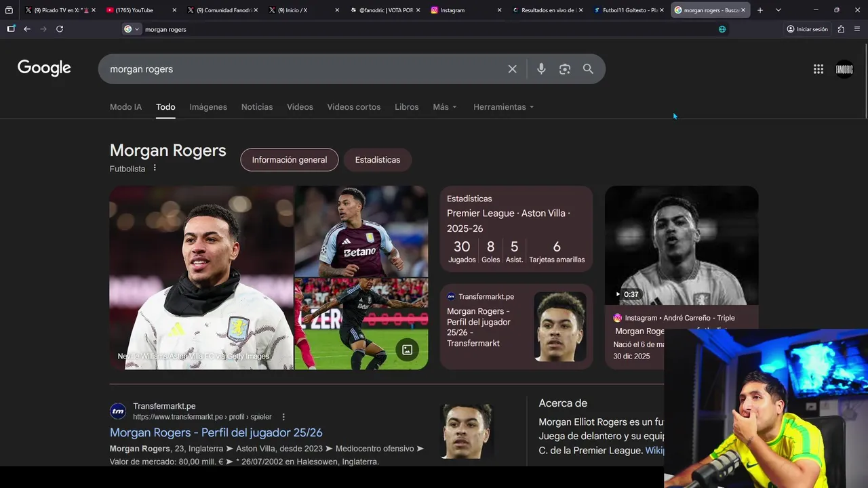Click the page vertical scrollbar
Image resolution: width=868 pixels, height=488 pixels.
pyautogui.click(x=865, y=80)
